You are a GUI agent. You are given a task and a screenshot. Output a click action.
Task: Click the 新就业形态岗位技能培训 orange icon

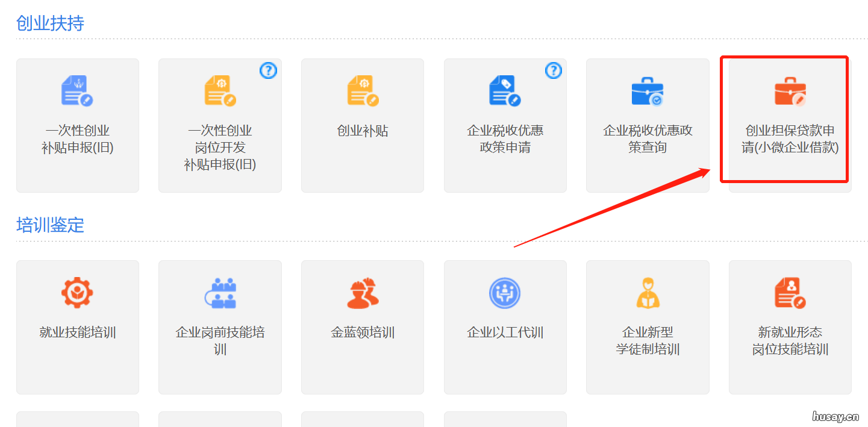tap(790, 293)
